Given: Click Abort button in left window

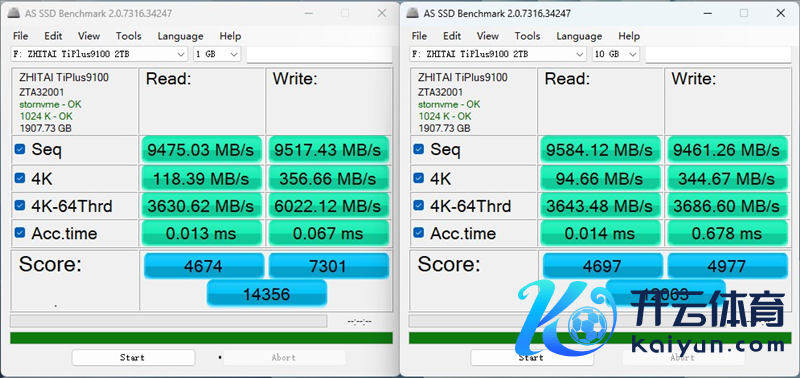Looking at the screenshot, I should click(284, 358).
